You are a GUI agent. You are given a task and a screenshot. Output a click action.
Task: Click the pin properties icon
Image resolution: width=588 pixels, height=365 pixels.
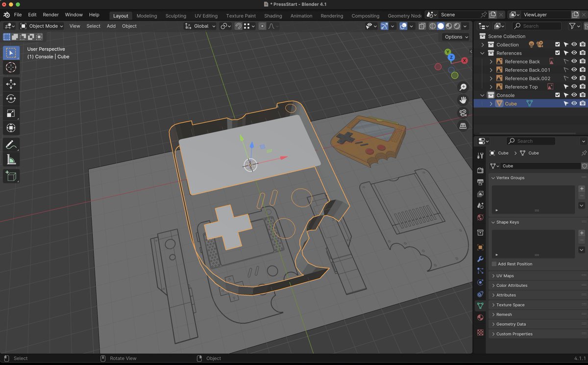584,153
